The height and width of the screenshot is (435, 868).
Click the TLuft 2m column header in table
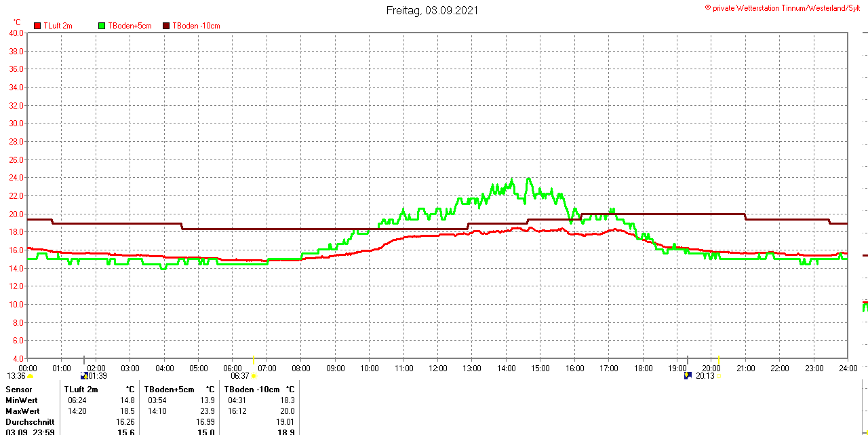(x=81, y=389)
